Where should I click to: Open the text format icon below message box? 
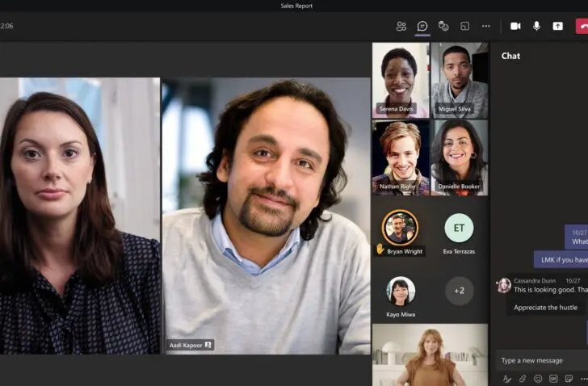(507, 379)
